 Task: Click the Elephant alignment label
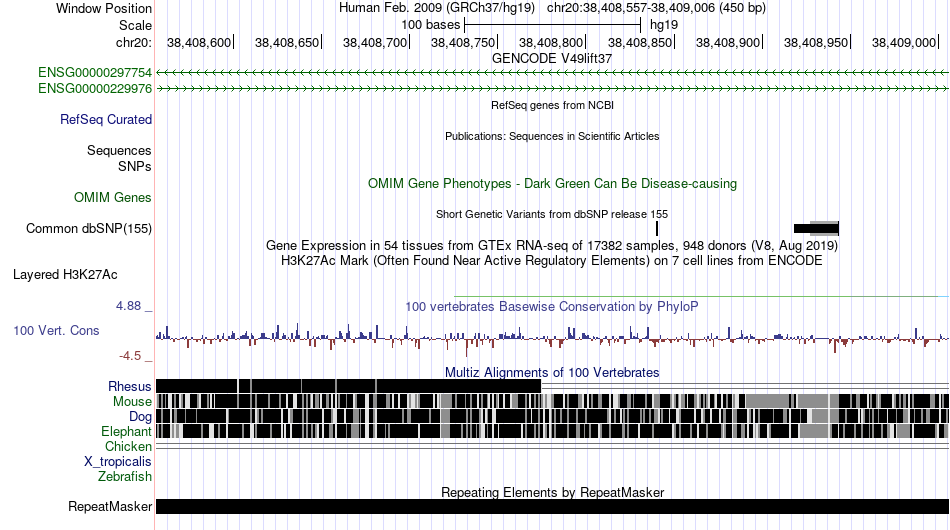(126, 431)
